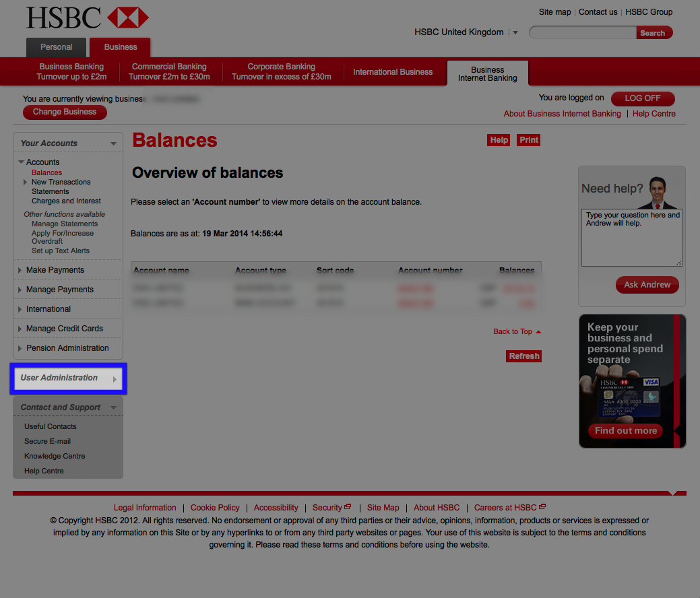The height and width of the screenshot is (598, 700).
Task: Click the Sort code column header
Action: 336,271
